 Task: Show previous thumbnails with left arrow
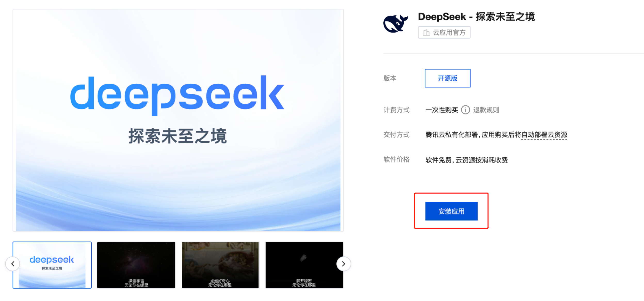pyautogui.click(x=13, y=264)
